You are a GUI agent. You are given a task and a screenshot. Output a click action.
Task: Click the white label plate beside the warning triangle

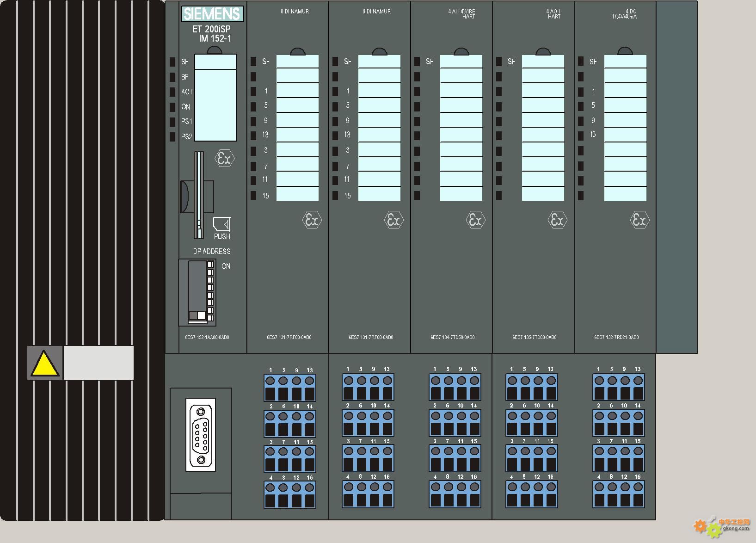98,363
